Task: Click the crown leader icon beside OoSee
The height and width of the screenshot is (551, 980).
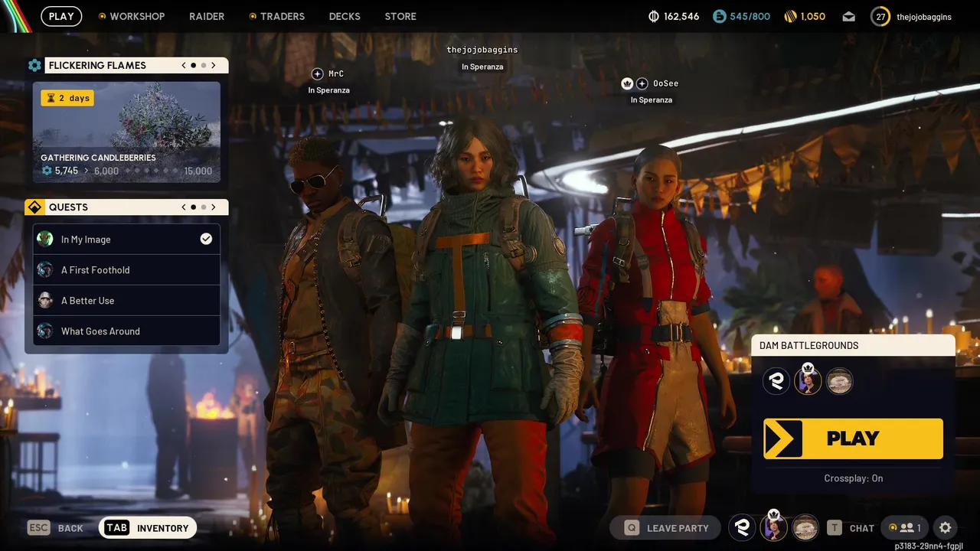Action: tap(627, 83)
